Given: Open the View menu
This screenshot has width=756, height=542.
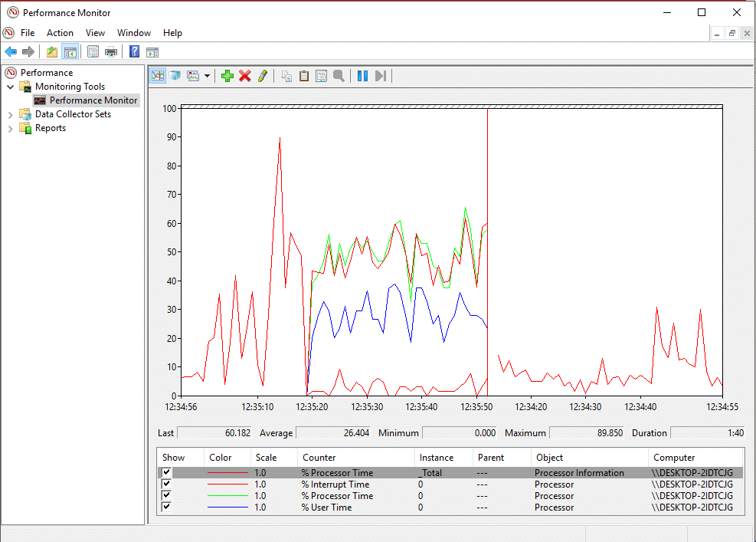Looking at the screenshot, I should click(x=95, y=33).
